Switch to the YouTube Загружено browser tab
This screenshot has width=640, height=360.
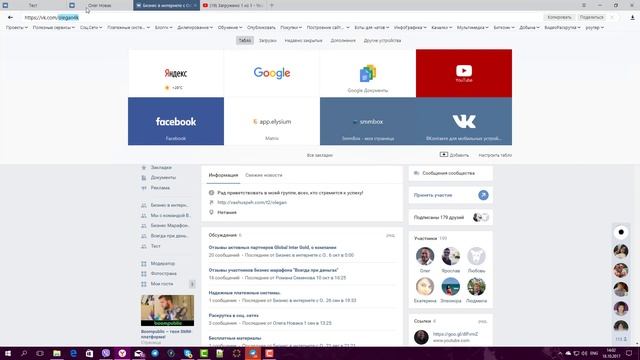pyautogui.click(x=233, y=5)
